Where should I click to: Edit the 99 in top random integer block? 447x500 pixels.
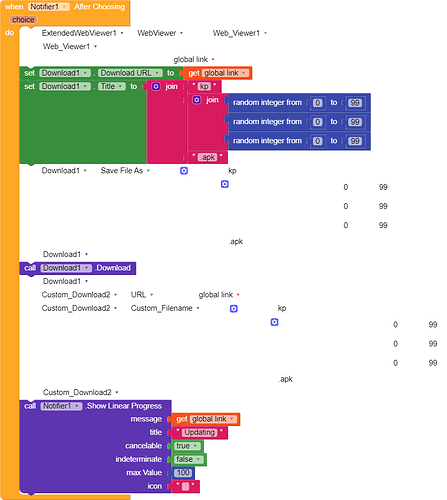tap(355, 103)
